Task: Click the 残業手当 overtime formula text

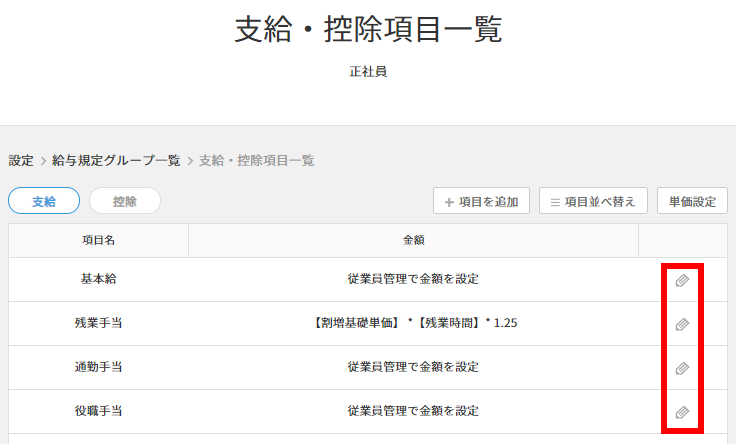Action: click(414, 323)
